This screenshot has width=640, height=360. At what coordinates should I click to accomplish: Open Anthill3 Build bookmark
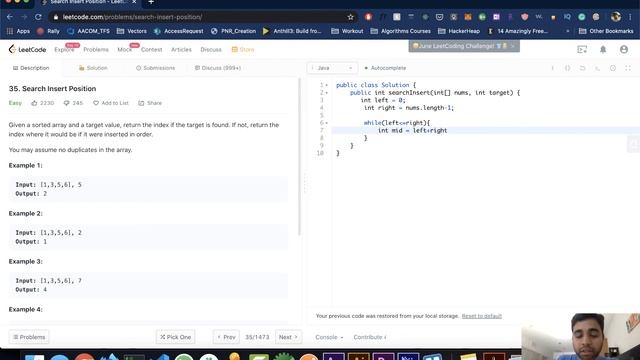[x=292, y=31]
